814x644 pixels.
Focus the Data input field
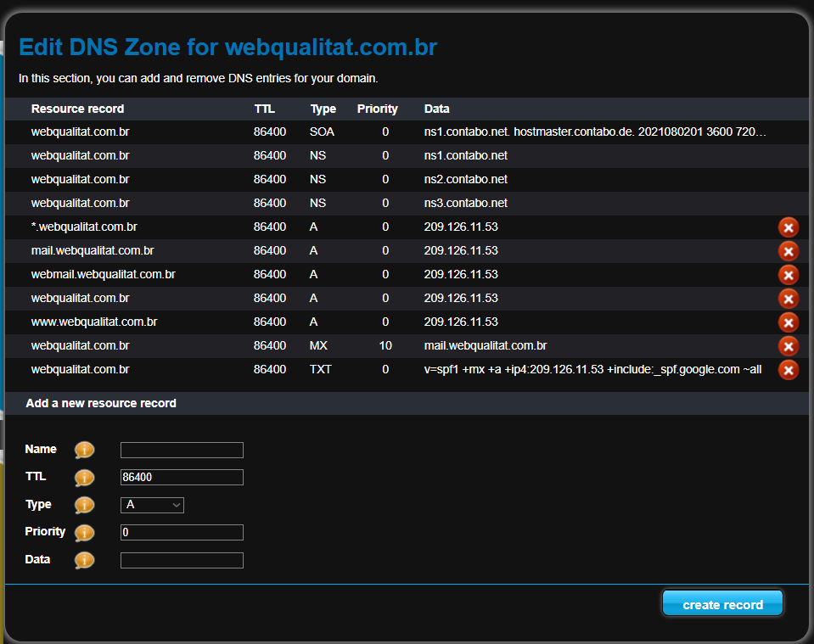click(x=182, y=561)
